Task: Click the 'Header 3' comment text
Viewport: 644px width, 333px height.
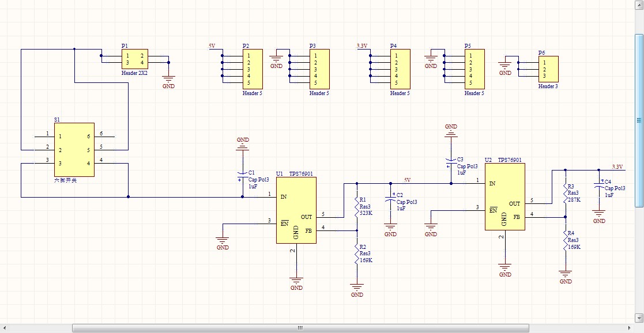Action: pyautogui.click(x=548, y=86)
